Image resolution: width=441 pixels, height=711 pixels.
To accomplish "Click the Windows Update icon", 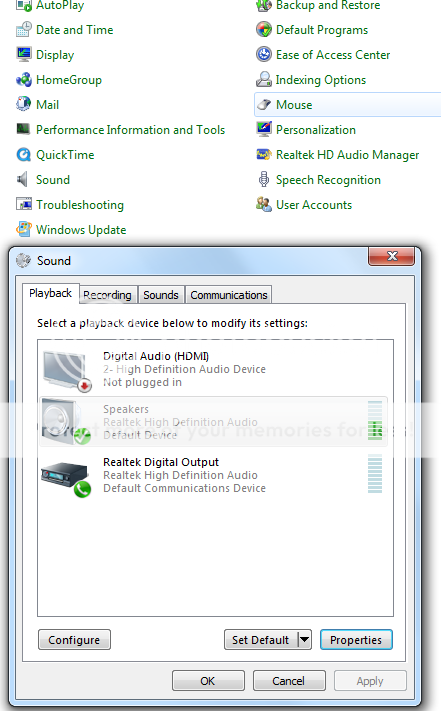I will click(24, 229).
